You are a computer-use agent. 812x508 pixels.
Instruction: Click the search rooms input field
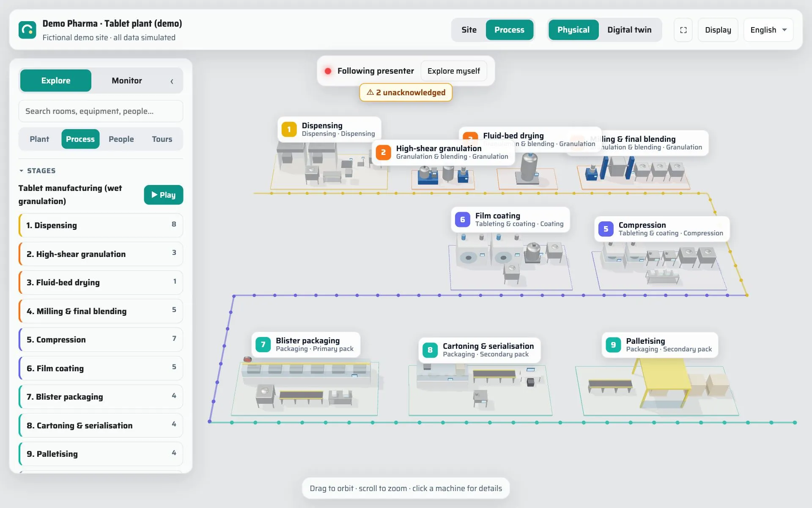click(x=101, y=111)
